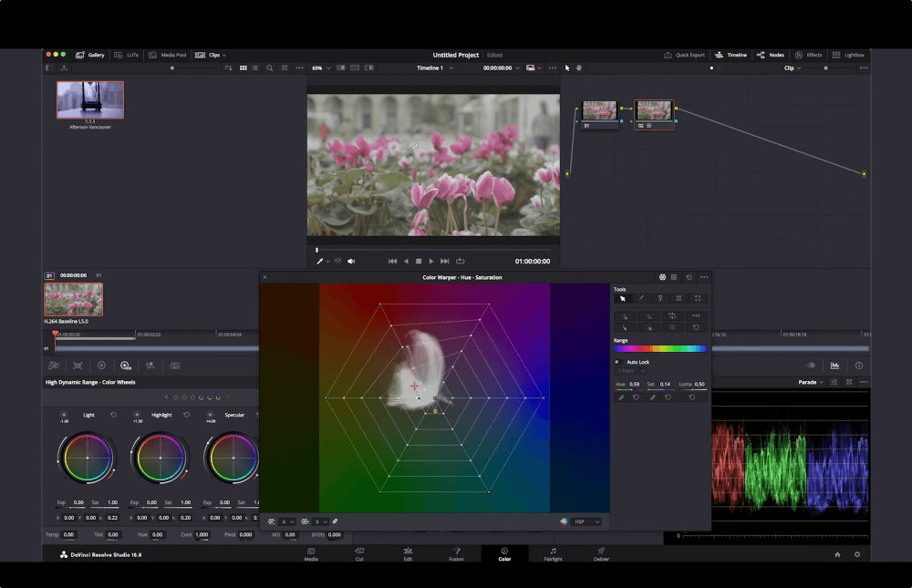Click the gallery thumbnail size slider

coord(192,68)
